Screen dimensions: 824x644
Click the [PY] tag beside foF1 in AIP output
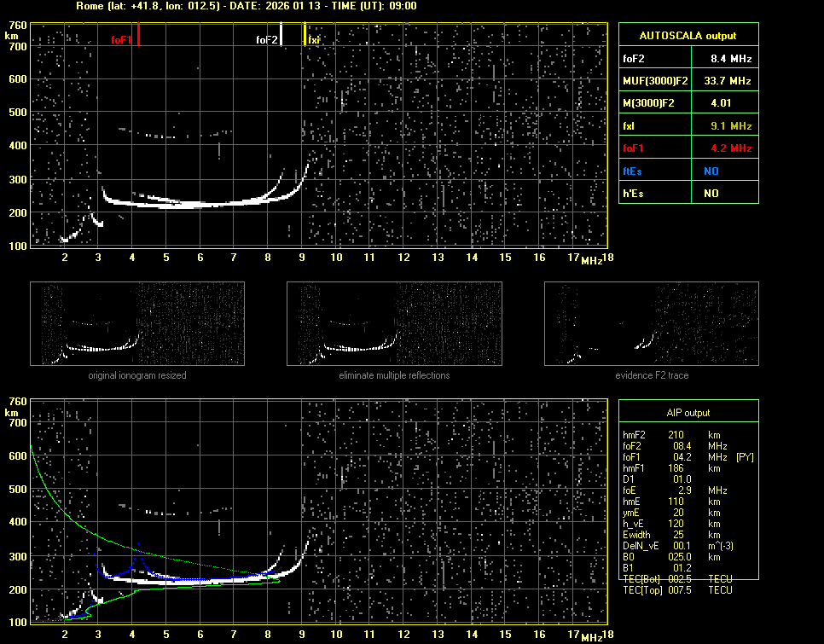pyautogui.click(x=745, y=457)
